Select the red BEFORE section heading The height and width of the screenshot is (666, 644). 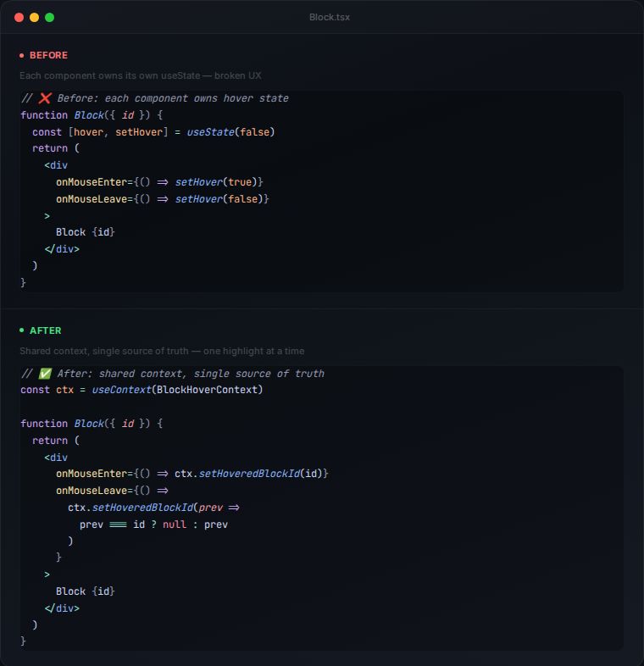pyautogui.click(x=48, y=55)
